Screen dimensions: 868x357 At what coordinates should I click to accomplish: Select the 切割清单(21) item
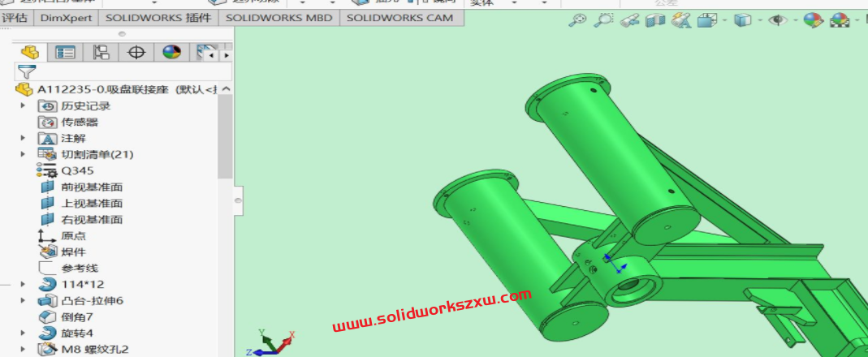97,154
